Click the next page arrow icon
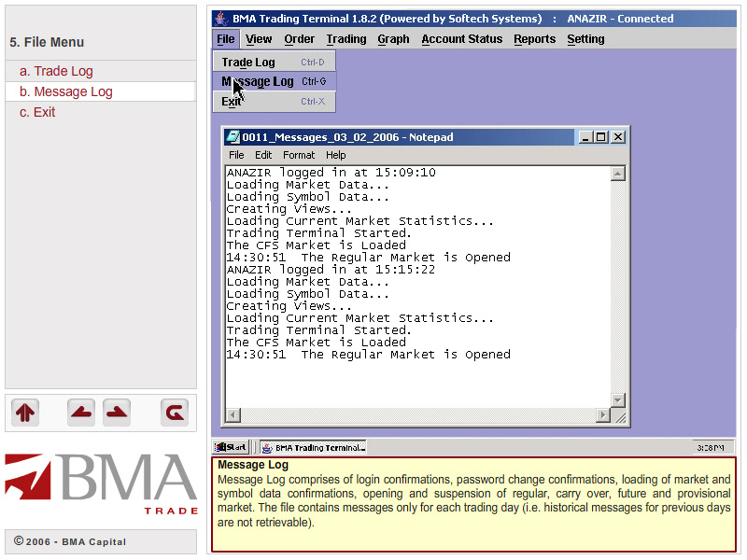The width and height of the screenshot is (747, 560). click(x=117, y=413)
